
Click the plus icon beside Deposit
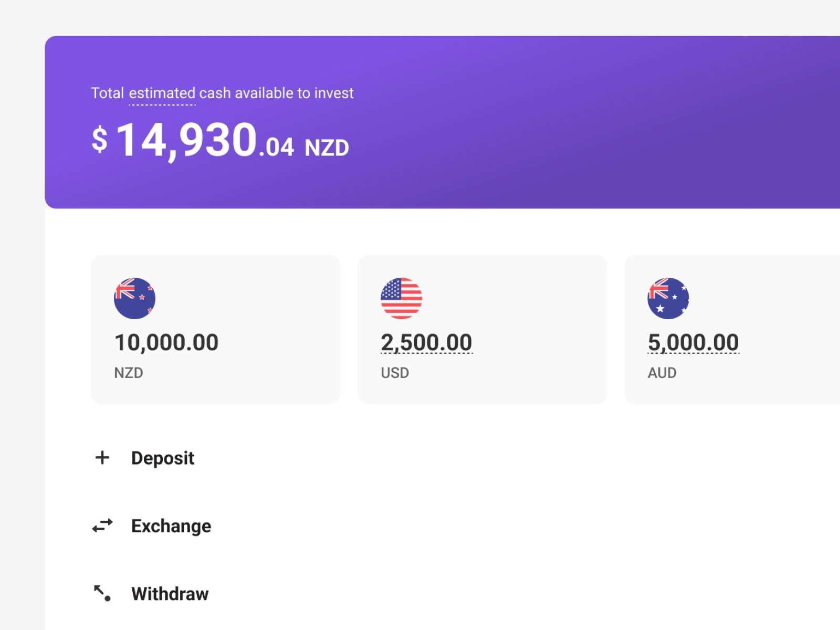click(x=102, y=458)
